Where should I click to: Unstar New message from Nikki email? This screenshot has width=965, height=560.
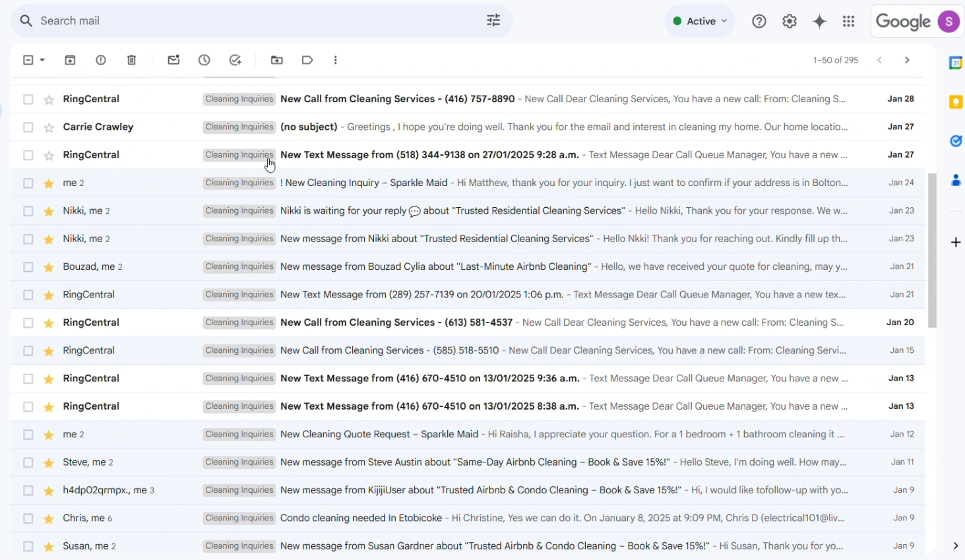tap(49, 240)
